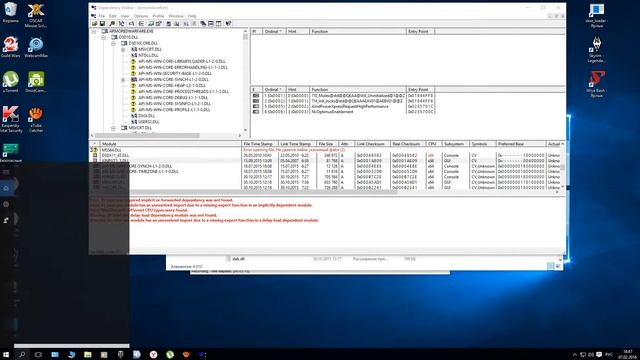Open the Profile menu
Viewport: 640px width, 360px height.
tap(158, 16)
